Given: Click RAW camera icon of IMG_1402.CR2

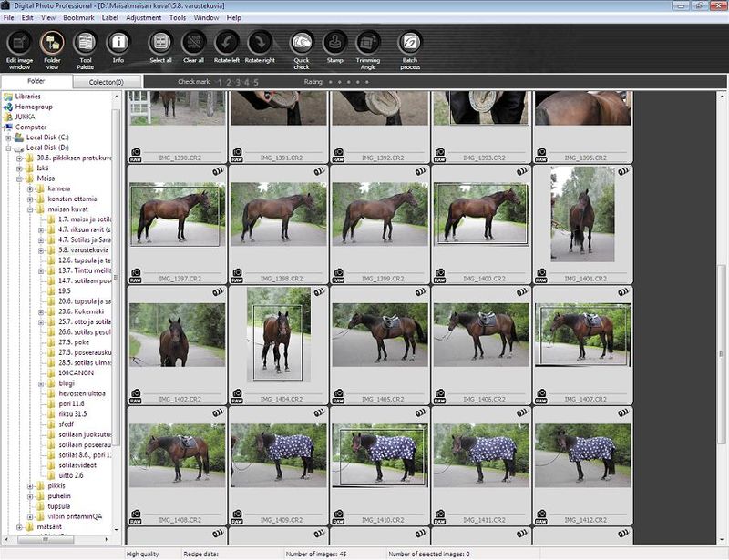Looking at the screenshot, I should pos(135,396).
